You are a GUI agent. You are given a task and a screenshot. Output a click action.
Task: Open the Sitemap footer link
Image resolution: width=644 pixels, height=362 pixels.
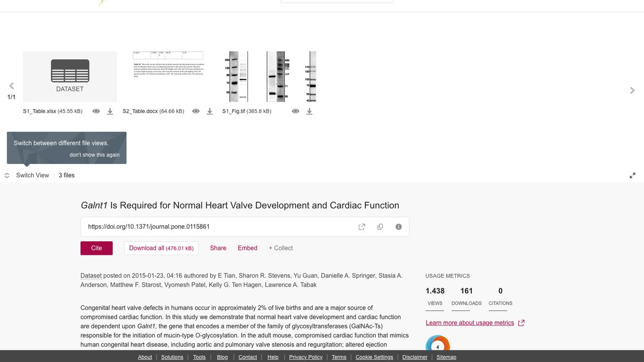coord(446,357)
